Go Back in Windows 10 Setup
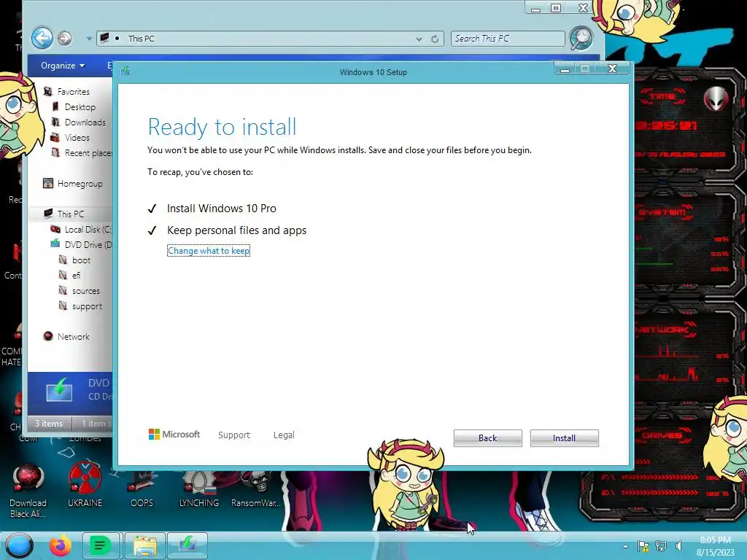Screen dimensions: 747x560 (488, 438)
